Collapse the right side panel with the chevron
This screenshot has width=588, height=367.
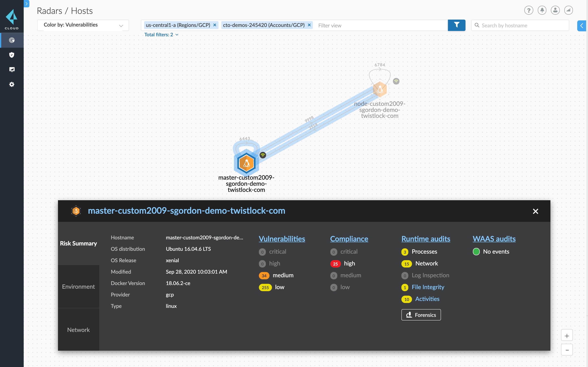tap(582, 25)
